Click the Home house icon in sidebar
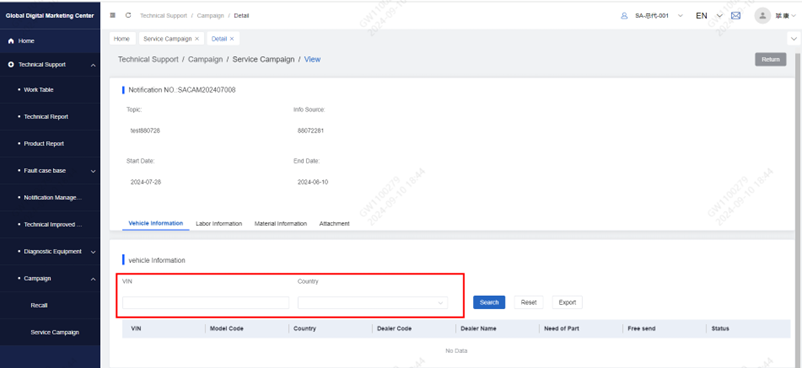The width and height of the screenshot is (802, 368). (11, 41)
